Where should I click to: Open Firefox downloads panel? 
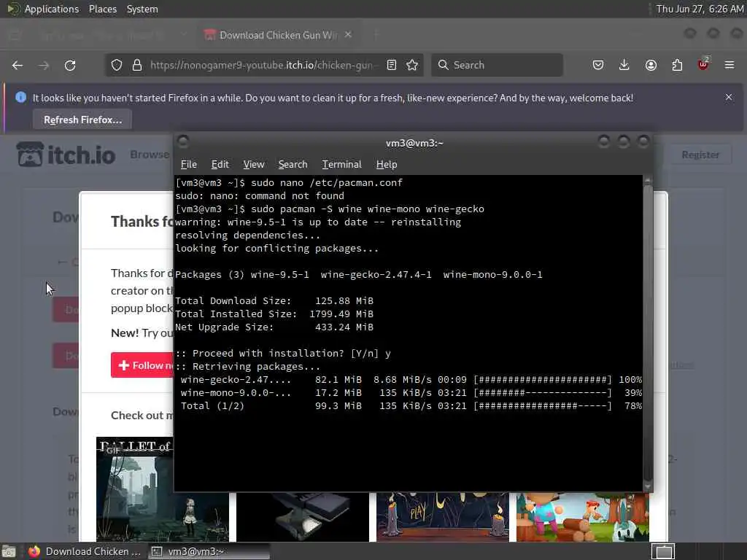click(x=624, y=65)
